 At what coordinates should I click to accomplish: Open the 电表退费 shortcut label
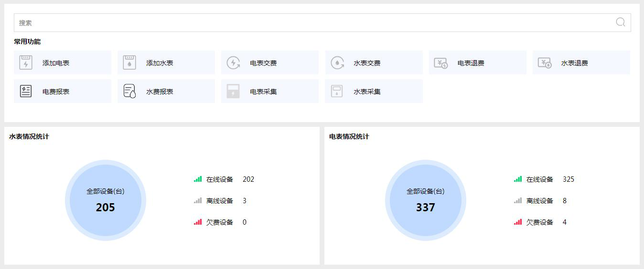pyautogui.click(x=471, y=63)
